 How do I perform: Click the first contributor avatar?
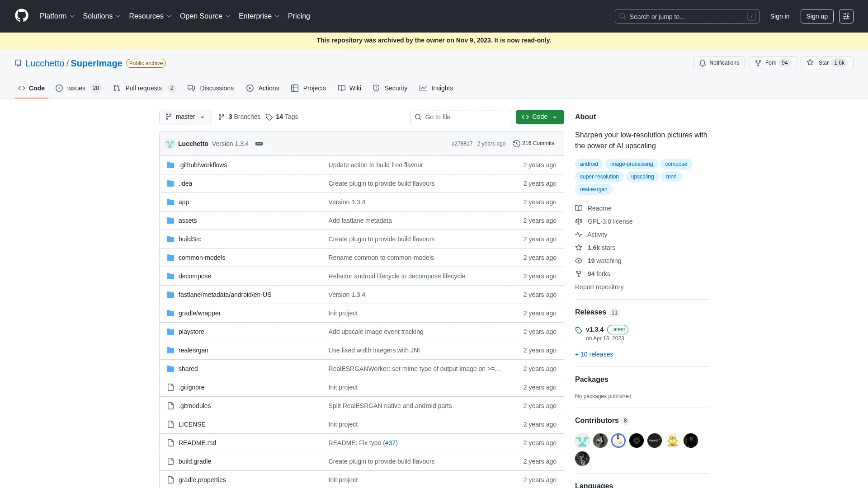[x=582, y=441]
